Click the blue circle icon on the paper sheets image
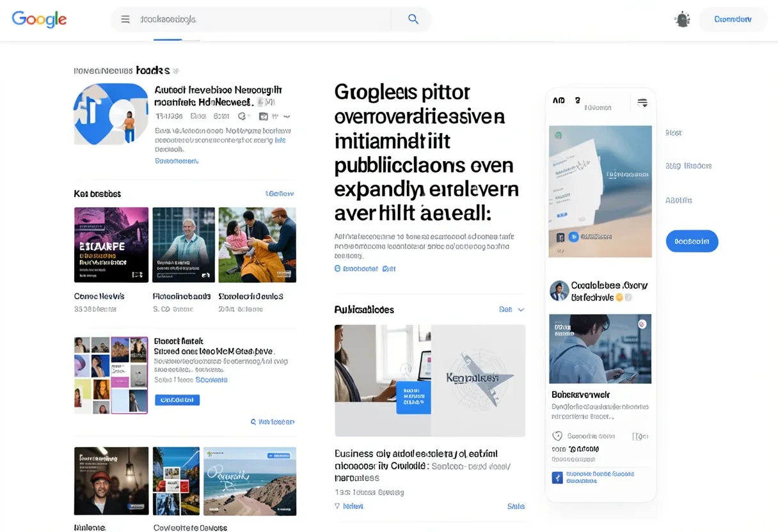778x532 pixels. click(574, 237)
